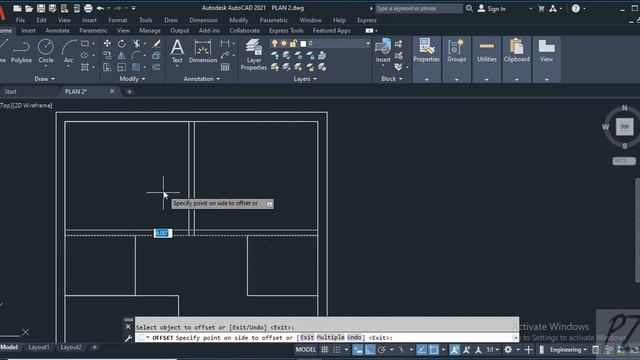Viewport: 640px width, 360px height.
Task: Click the Erase tool icon
Action: click(156, 43)
